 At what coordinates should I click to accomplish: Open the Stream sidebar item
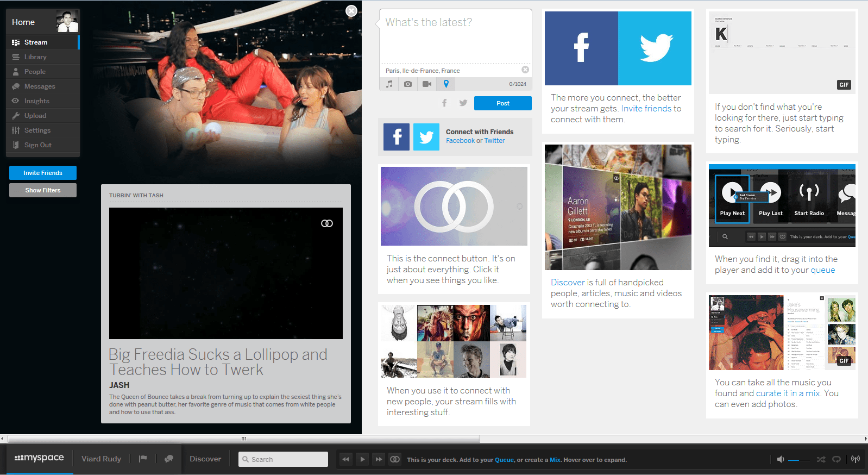click(x=43, y=42)
